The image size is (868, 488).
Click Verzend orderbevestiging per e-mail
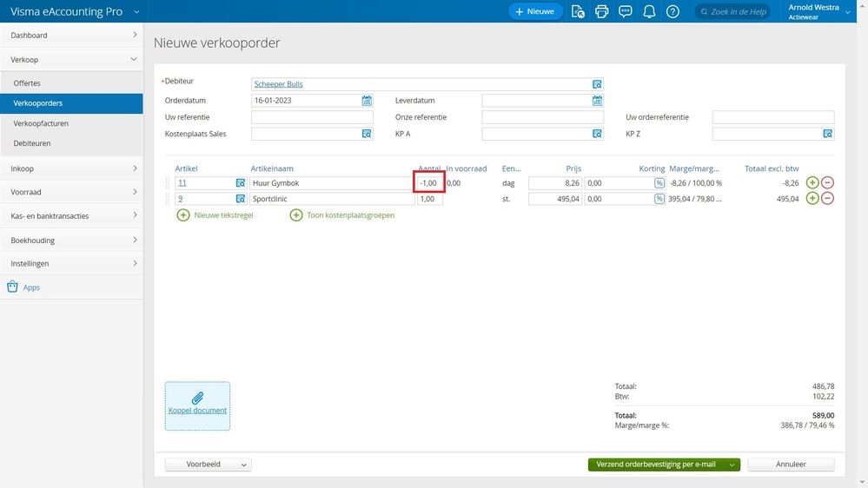[x=656, y=465]
